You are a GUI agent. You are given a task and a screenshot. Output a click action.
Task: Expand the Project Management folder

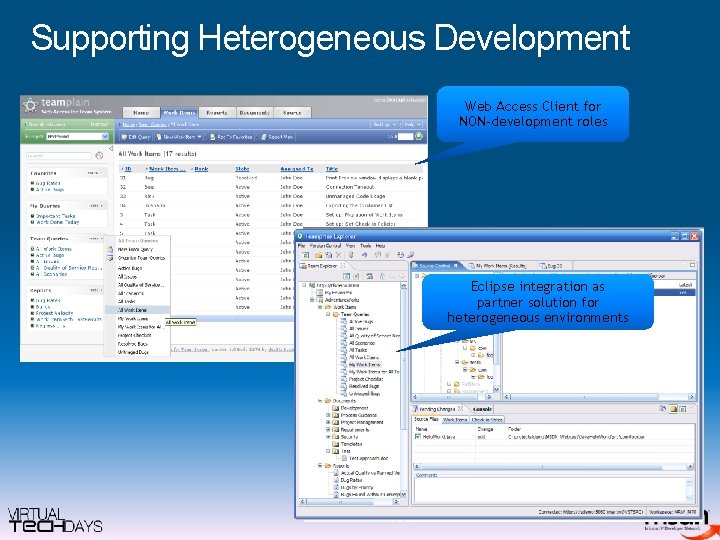point(328,422)
